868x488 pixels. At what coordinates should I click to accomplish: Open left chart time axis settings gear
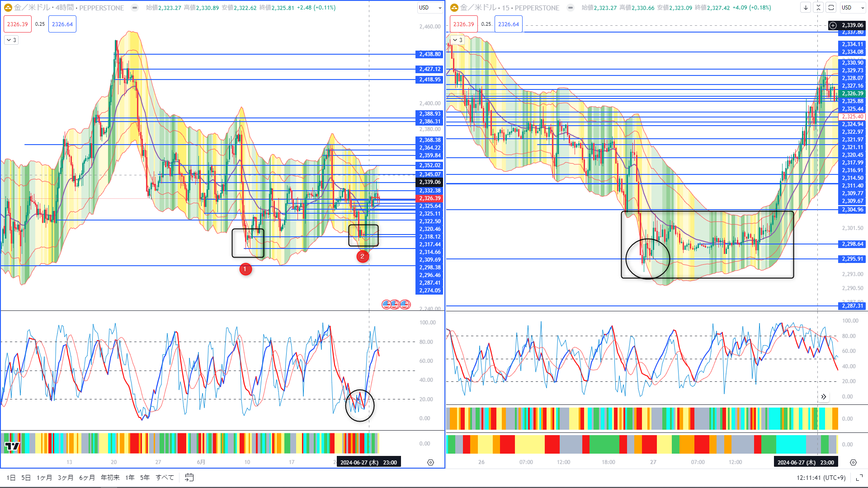pos(430,462)
